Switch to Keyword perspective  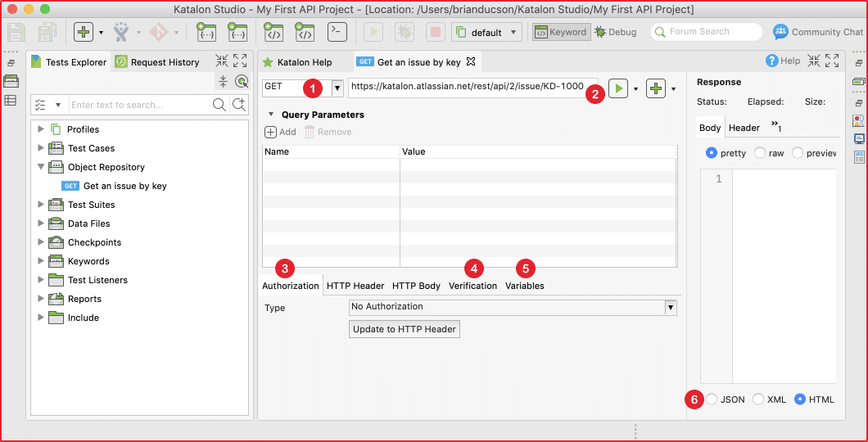561,32
